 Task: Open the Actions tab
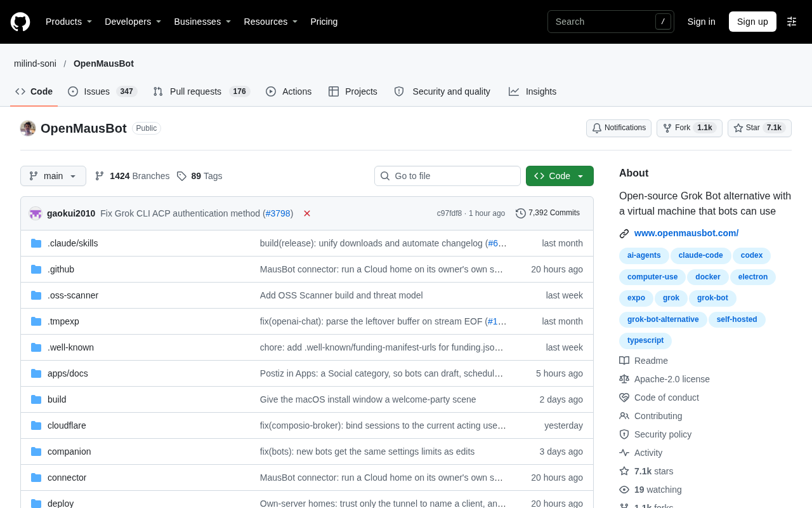tap(289, 91)
